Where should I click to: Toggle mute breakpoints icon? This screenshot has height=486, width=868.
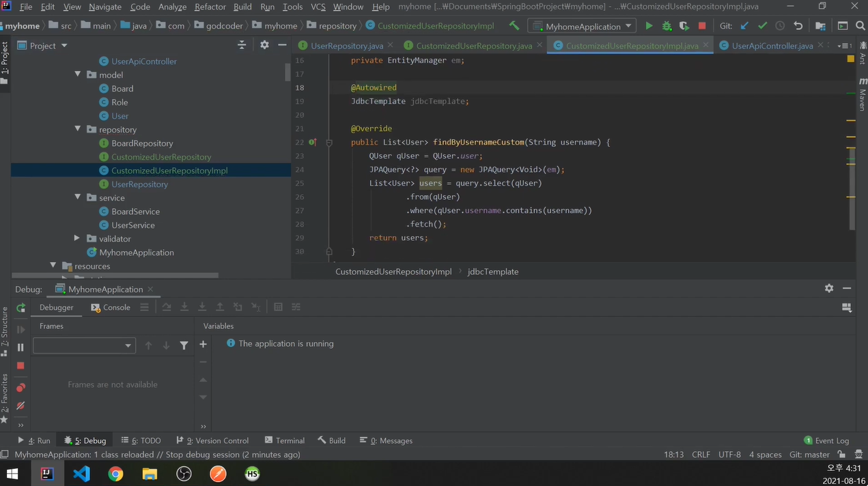[x=20, y=405]
